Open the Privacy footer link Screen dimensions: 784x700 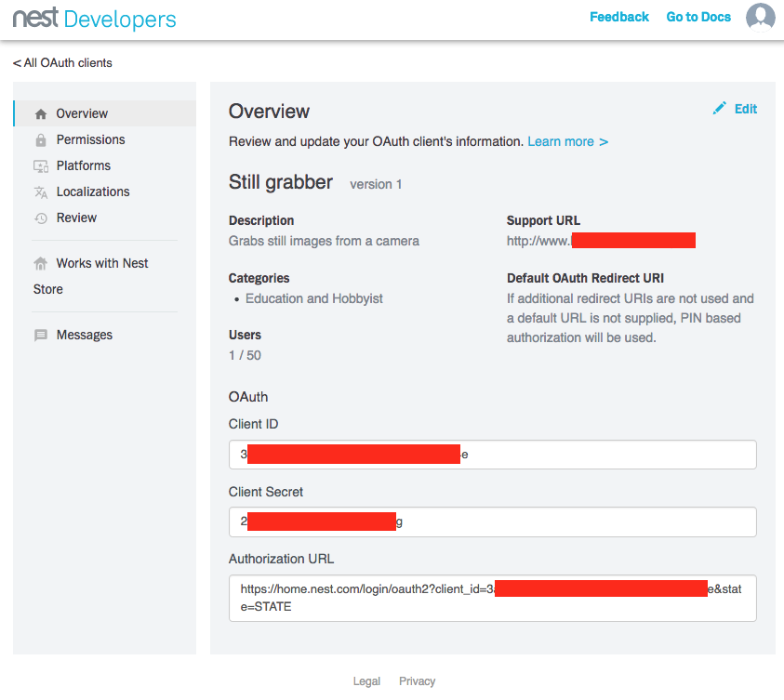[417, 681]
